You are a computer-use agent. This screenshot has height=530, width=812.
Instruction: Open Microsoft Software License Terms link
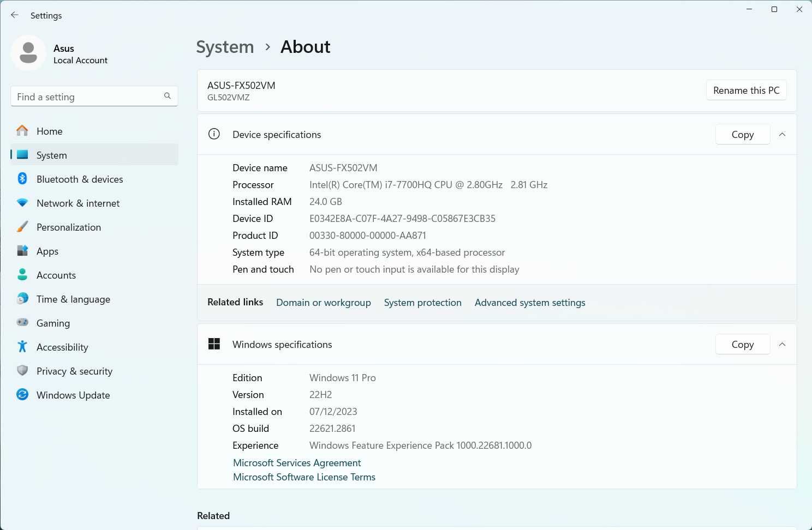(304, 477)
